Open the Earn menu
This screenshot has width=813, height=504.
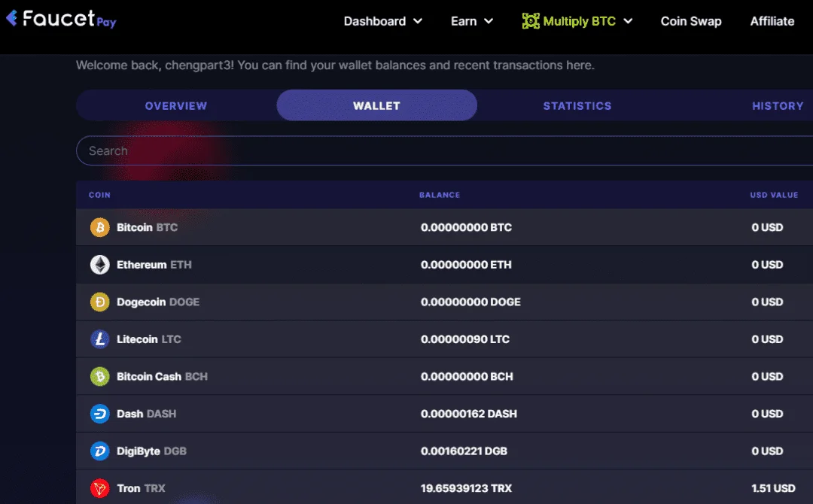pyautogui.click(x=472, y=21)
